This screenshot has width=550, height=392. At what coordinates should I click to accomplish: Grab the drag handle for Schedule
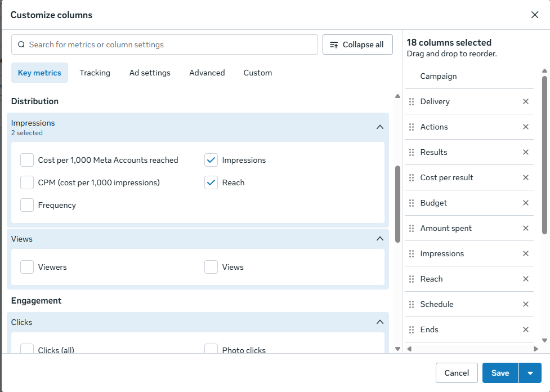(x=412, y=304)
